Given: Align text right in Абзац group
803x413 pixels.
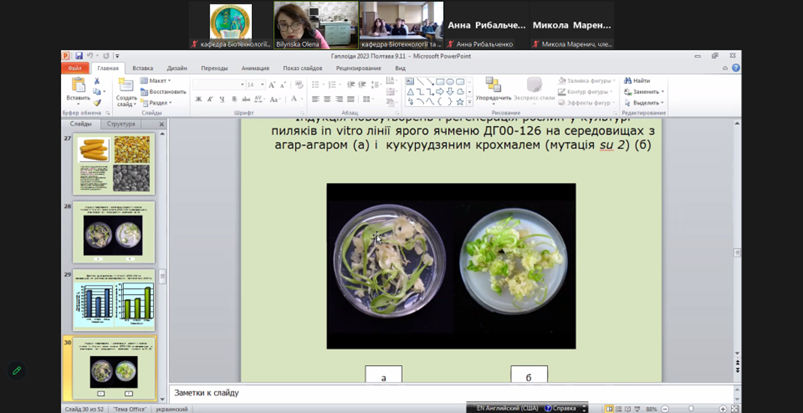Looking at the screenshot, I should click(x=339, y=99).
